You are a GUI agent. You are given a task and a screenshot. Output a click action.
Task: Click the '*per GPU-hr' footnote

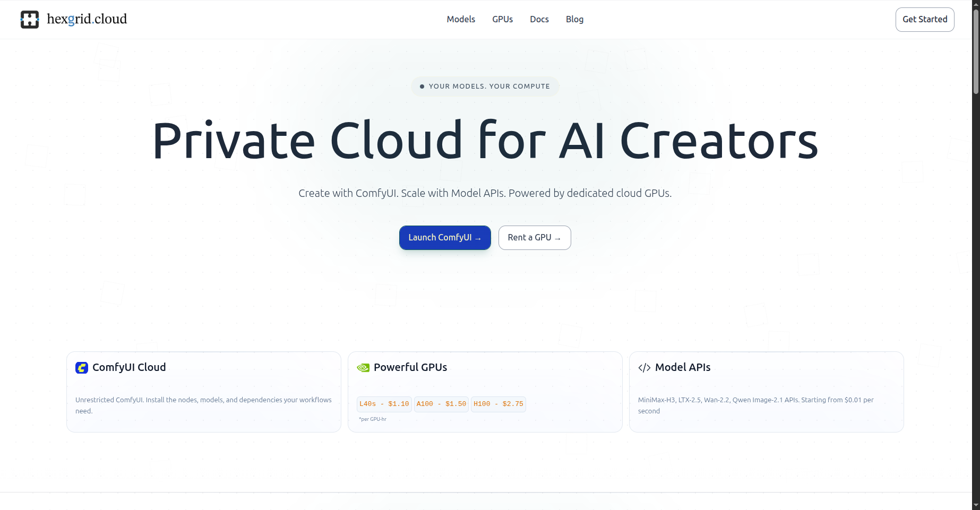point(373,419)
